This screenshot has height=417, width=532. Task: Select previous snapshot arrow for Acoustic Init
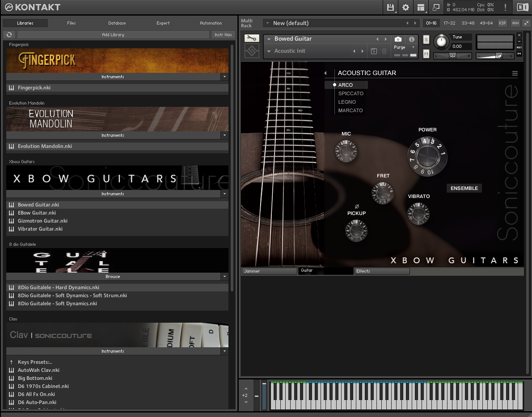point(354,51)
